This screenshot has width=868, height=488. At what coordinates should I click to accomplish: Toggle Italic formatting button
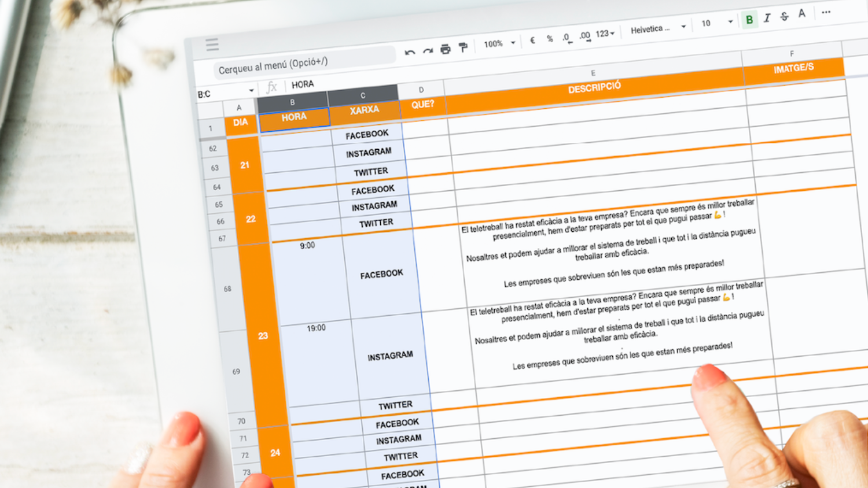(x=767, y=18)
